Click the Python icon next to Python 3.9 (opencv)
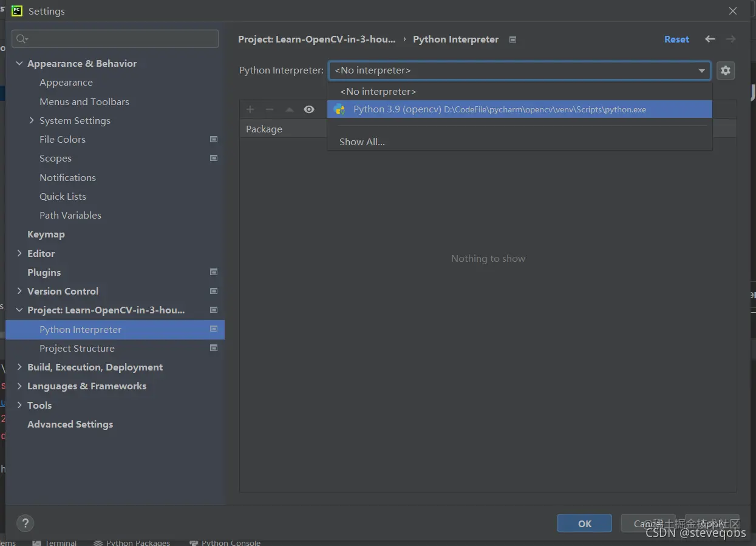Image resolution: width=756 pixels, height=546 pixels. pyautogui.click(x=339, y=109)
